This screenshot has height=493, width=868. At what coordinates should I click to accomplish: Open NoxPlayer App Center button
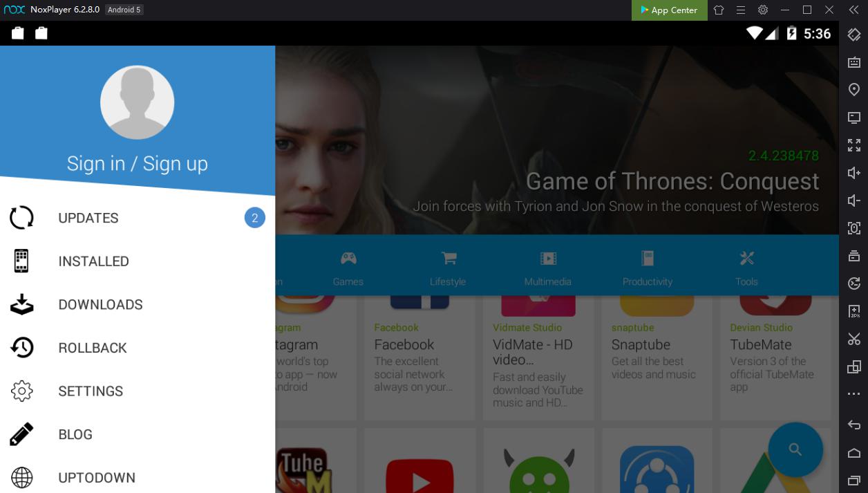point(669,10)
